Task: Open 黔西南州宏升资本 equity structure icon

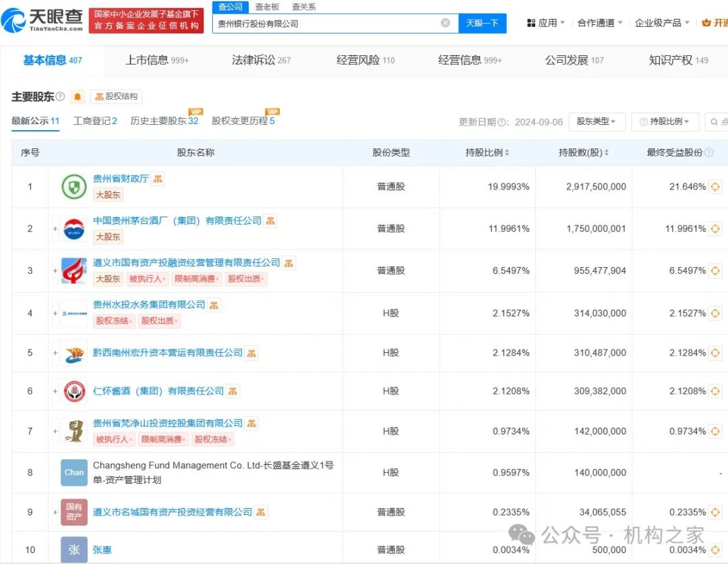Action: tap(251, 354)
